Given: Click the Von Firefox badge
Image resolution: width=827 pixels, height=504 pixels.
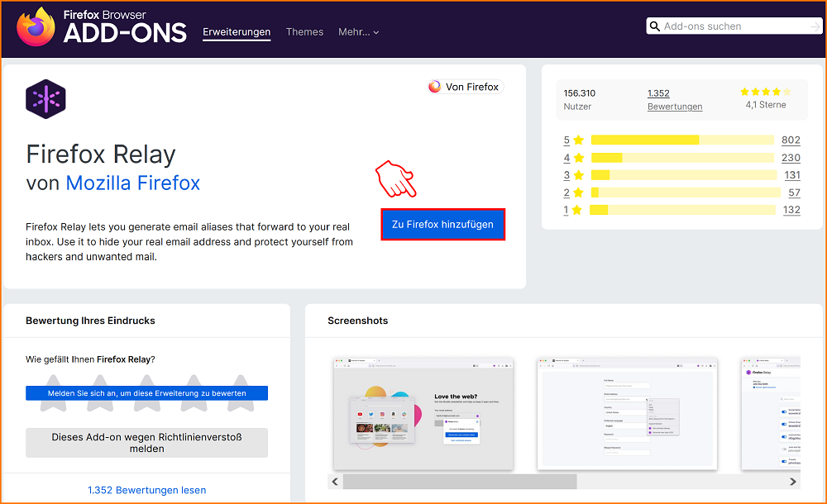Looking at the screenshot, I should pos(465,87).
